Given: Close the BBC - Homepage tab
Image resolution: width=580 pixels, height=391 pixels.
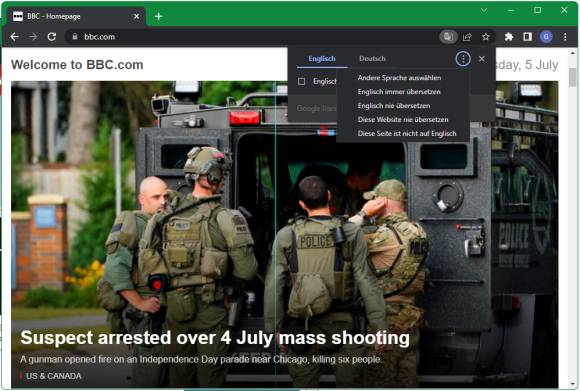Looking at the screenshot, I should (136, 16).
